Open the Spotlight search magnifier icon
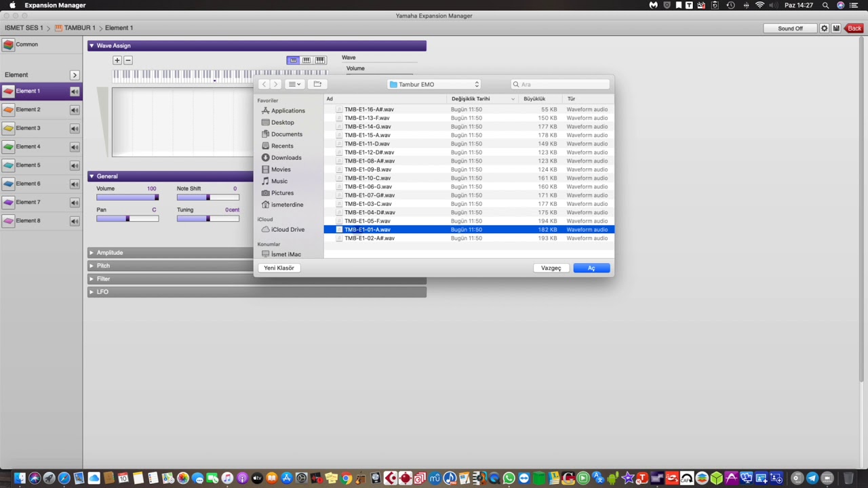Image resolution: width=868 pixels, height=488 pixels. tap(825, 5)
